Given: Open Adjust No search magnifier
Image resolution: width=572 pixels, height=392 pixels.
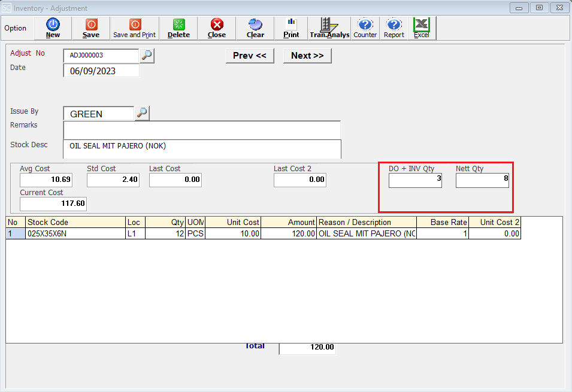Looking at the screenshot, I should (x=147, y=56).
